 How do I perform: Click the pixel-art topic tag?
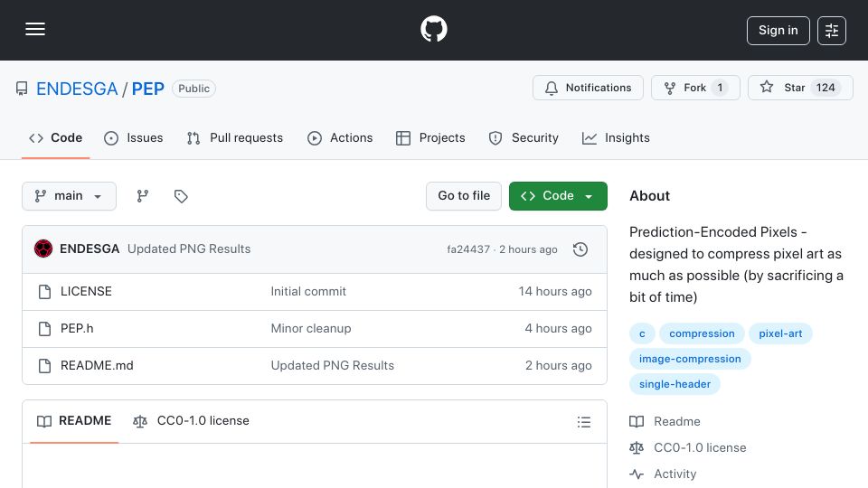click(780, 333)
